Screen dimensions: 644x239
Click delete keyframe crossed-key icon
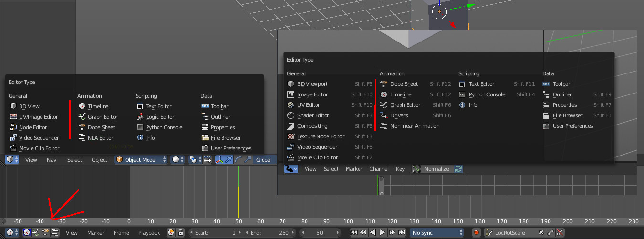(x=560, y=232)
